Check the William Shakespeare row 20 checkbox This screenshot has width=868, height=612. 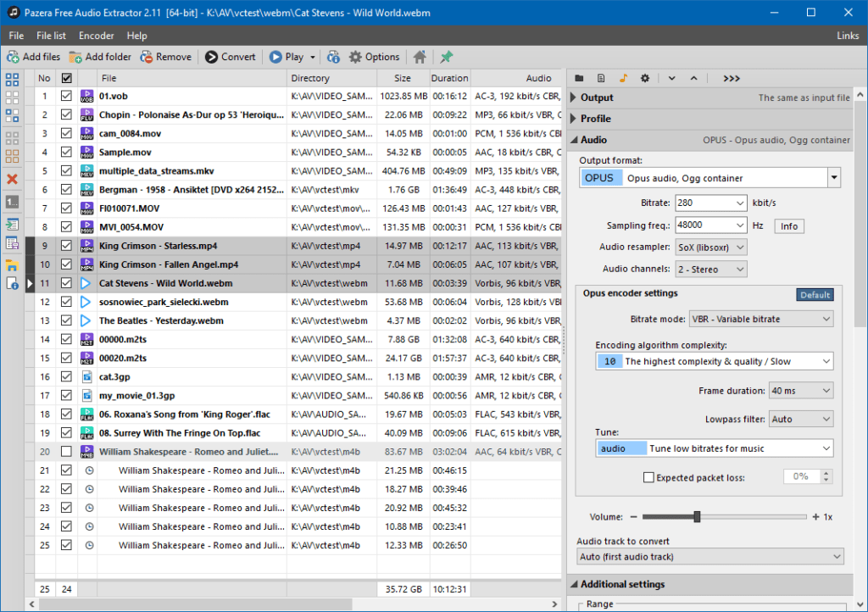coord(66,451)
